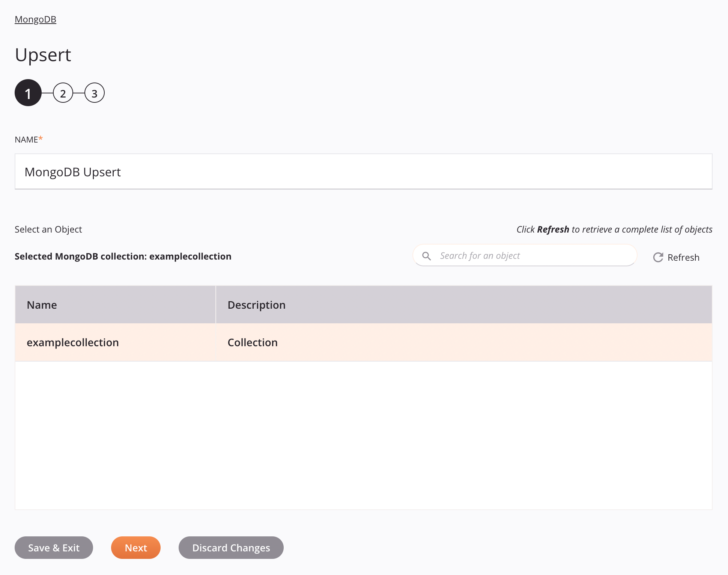
Task: Click step 1 circle in the wizard
Action: coord(28,93)
